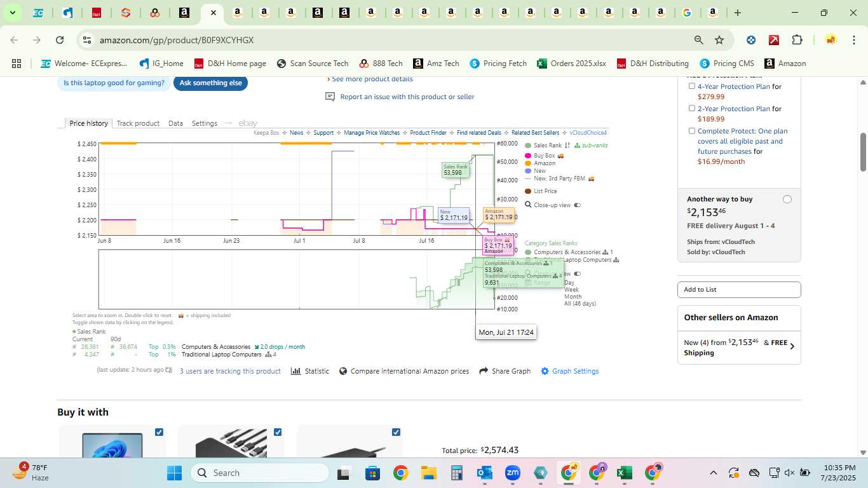868x488 pixels.
Task: Toggle Close-up view in the price legend
Action: point(578,205)
